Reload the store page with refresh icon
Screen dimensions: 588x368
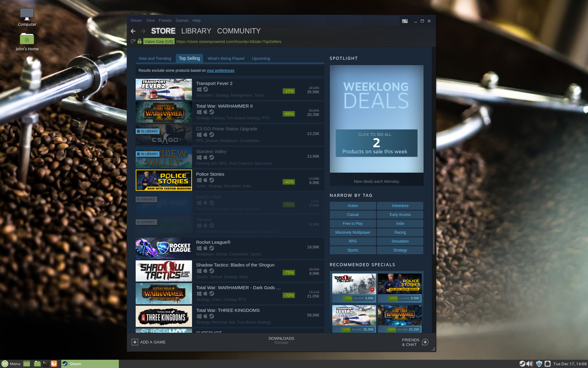133,41
